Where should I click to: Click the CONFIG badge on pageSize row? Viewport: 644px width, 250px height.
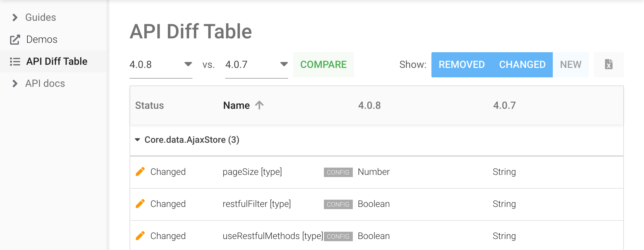click(338, 172)
